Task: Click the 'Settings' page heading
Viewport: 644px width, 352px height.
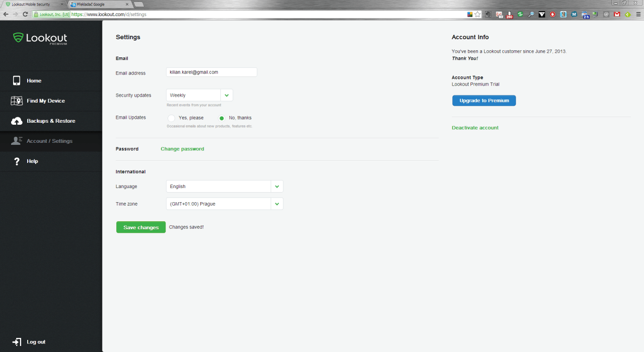Action: pyautogui.click(x=128, y=37)
